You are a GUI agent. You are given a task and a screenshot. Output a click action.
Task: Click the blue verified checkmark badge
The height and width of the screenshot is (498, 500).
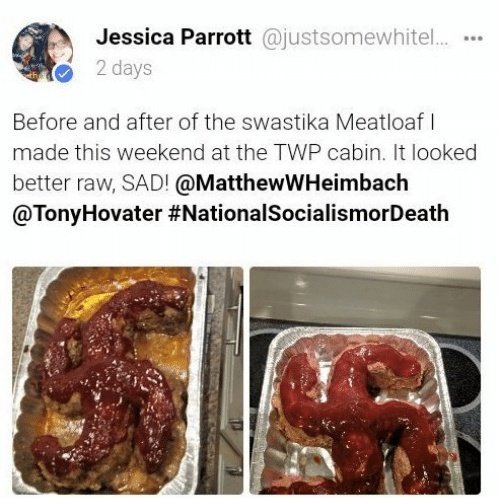click(64, 74)
